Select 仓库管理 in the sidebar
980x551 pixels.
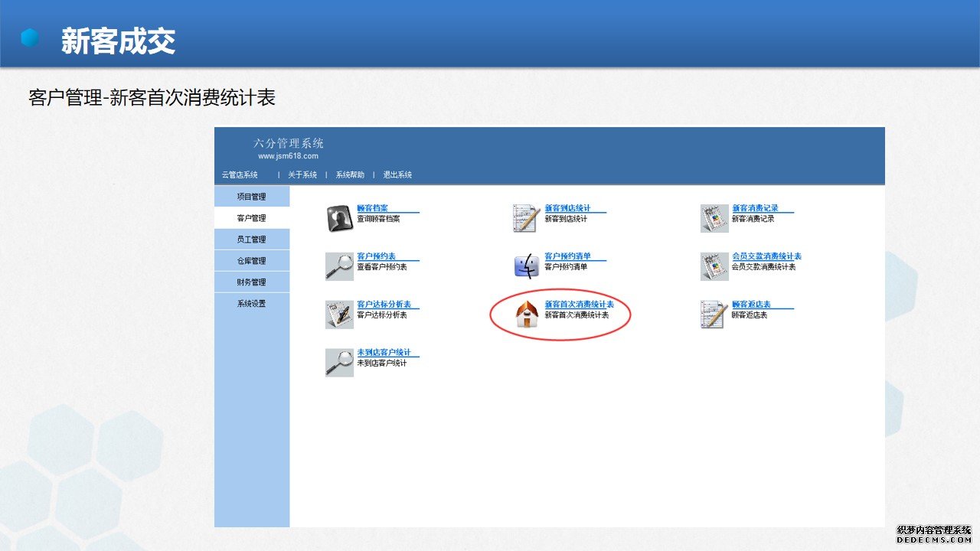click(252, 261)
